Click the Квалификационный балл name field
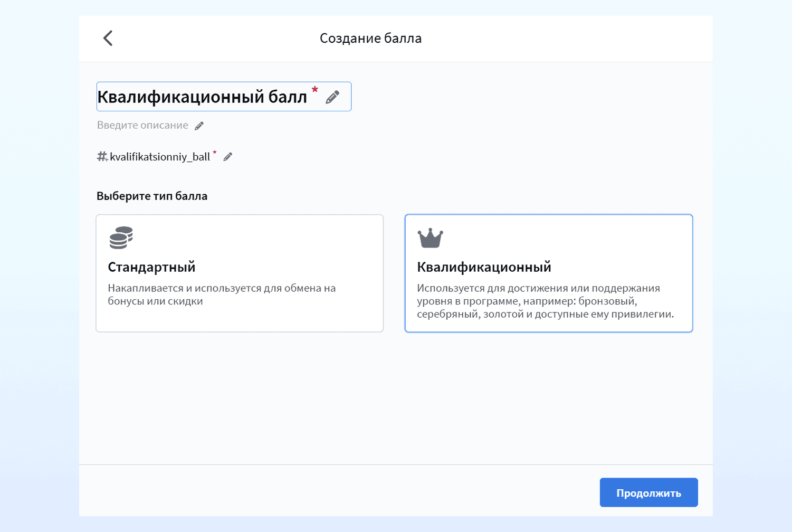This screenshot has height=532, width=792. (224, 97)
